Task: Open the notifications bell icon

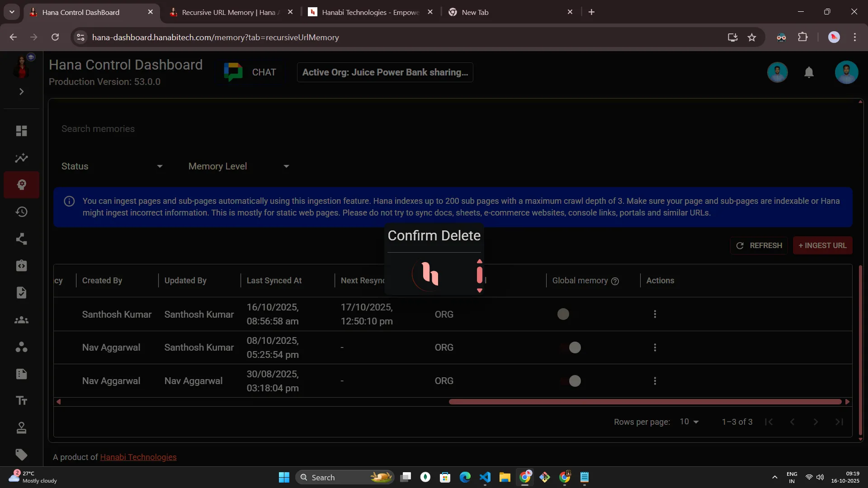Action: click(x=809, y=72)
